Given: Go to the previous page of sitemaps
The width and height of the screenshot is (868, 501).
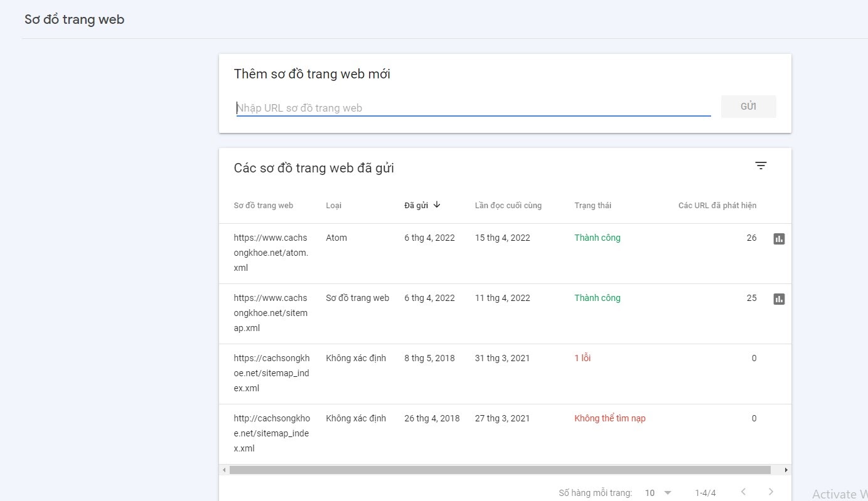Looking at the screenshot, I should coord(744,492).
